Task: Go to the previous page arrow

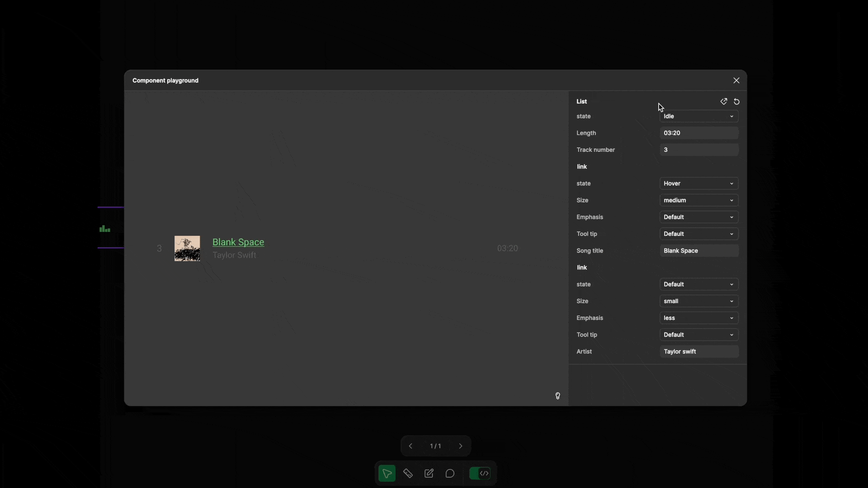Action: point(410,446)
